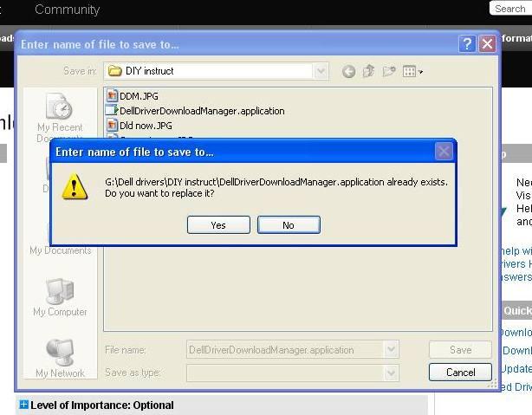Screen dimensions: 532x415
Task: Select the DellDriverDownloadManager.application file
Action: click(201, 111)
